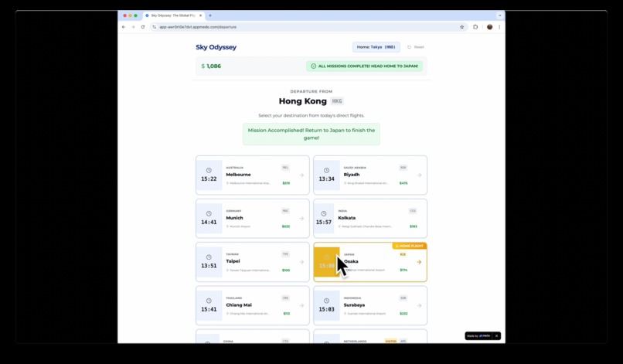
Task: Click the browser forward arrow
Action: coord(133,27)
